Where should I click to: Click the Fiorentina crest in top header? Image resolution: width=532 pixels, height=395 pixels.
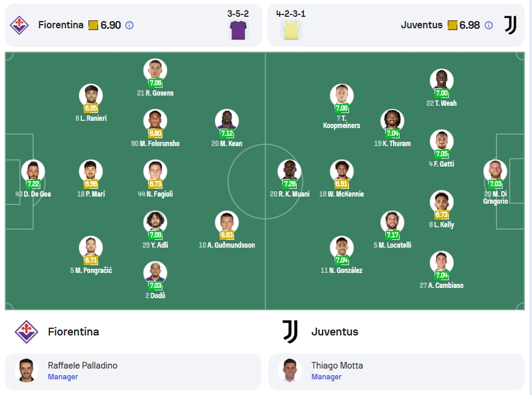(19, 25)
